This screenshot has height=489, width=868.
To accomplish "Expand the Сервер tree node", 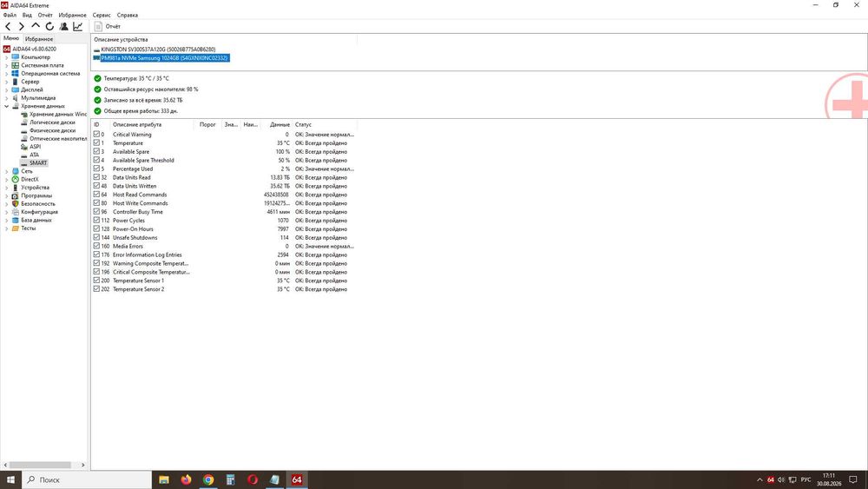I will [7, 82].
